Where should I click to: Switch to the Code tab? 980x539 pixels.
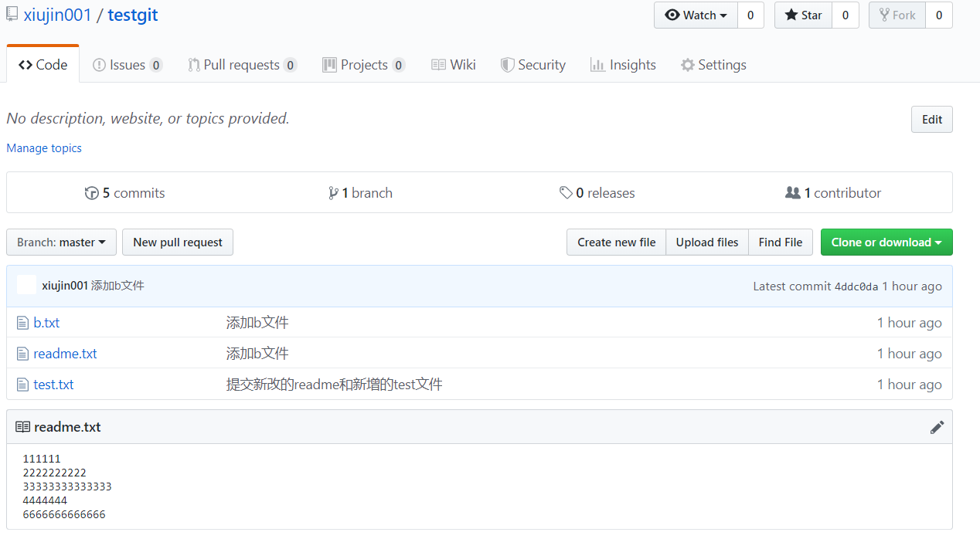pyautogui.click(x=43, y=65)
